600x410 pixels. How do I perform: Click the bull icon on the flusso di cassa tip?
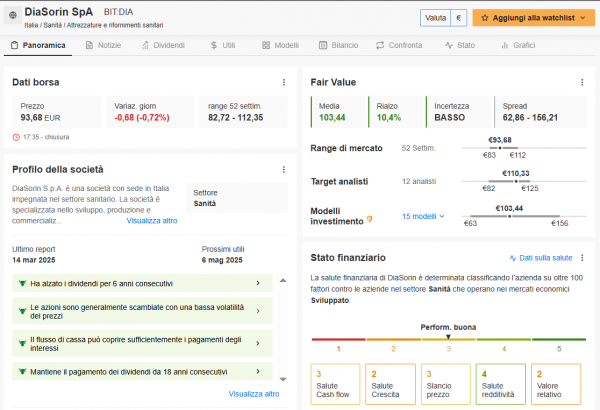click(x=22, y=343)
